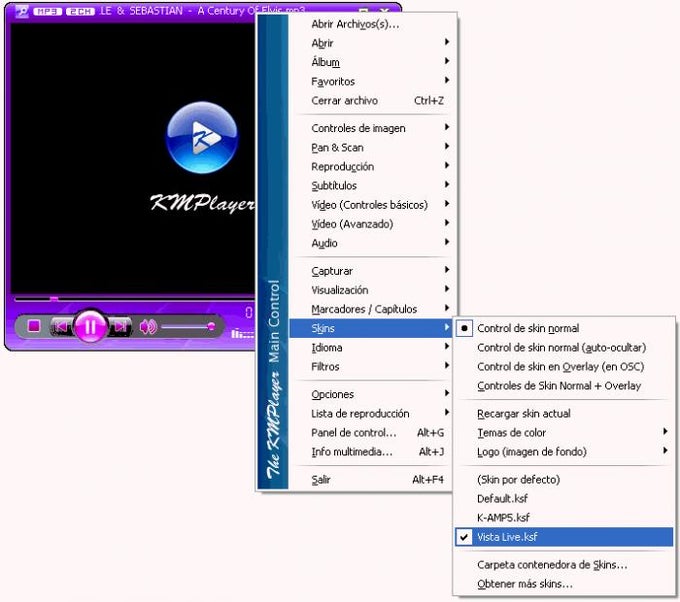
Task: Open the Audio submenu
Action: click(372, 242)
